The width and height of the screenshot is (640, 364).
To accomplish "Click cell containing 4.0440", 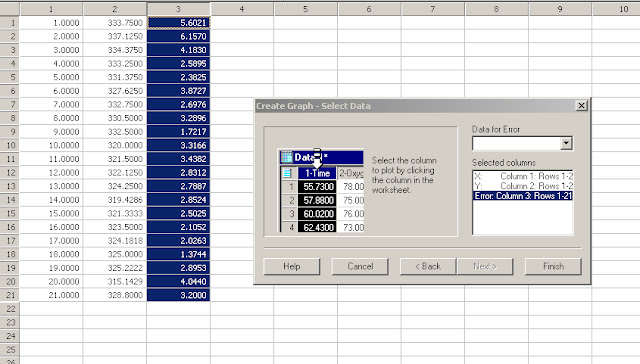I will point(178,282).
